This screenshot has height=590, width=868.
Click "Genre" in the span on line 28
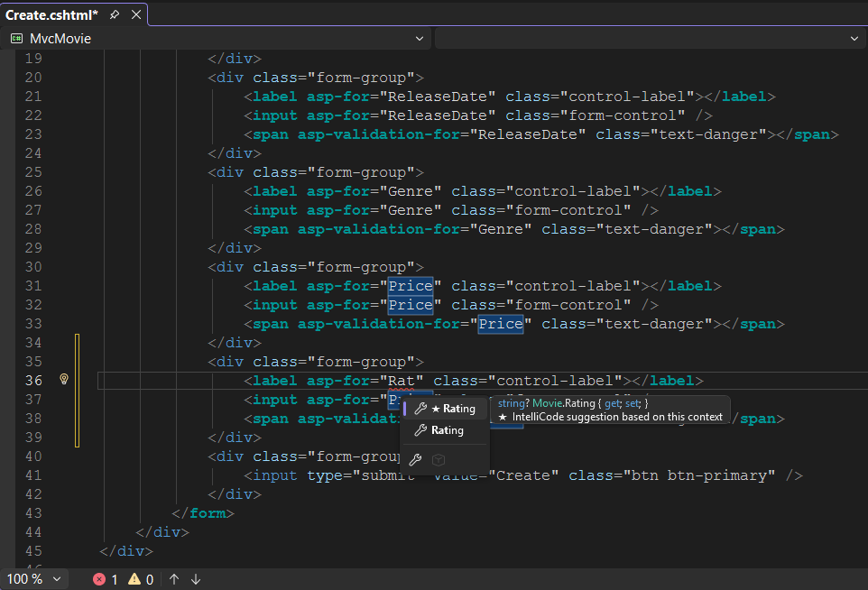pos(501,229)
